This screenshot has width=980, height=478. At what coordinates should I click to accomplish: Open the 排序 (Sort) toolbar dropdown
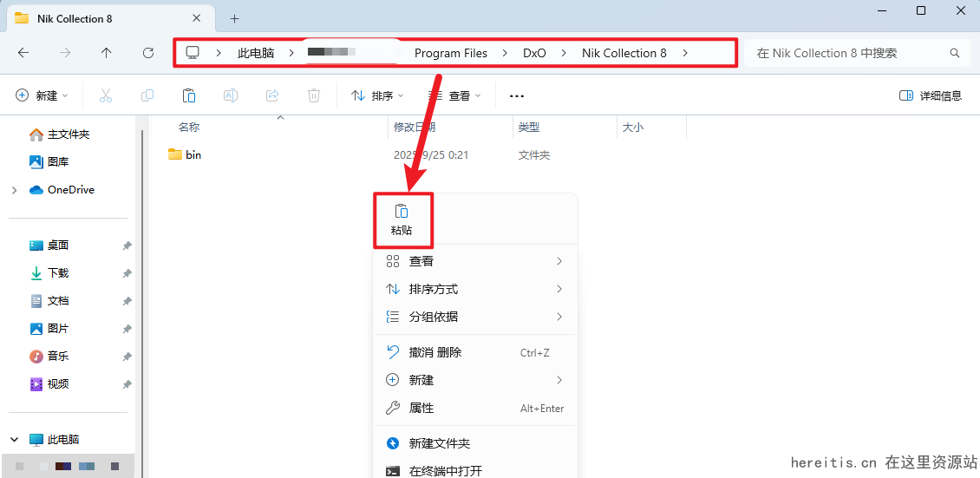click(x=377, y=95)
